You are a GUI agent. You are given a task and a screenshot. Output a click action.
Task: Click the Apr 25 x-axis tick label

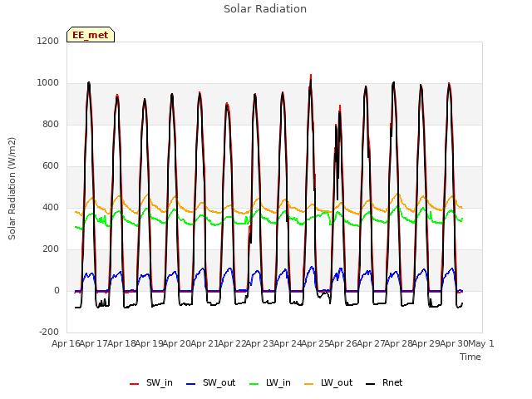pos(315,343)
